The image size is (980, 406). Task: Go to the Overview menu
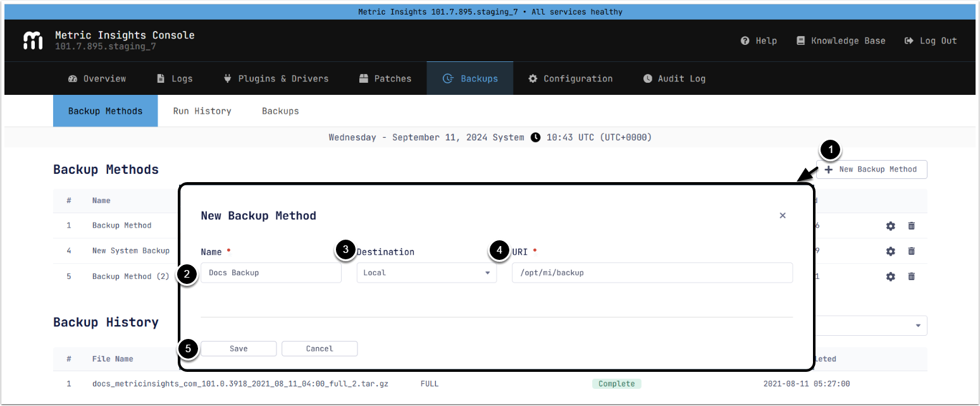[97, 78]
